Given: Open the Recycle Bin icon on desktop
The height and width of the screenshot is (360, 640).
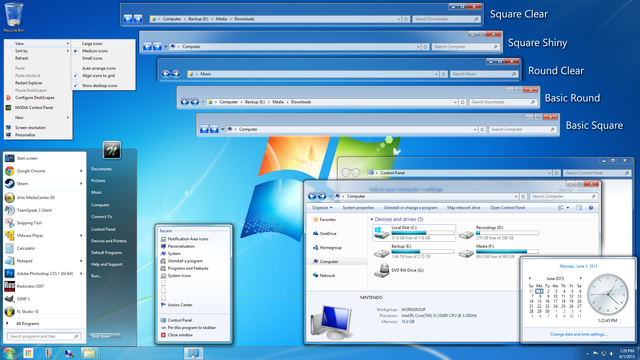Looking at the screenshot, I should 13,17.
